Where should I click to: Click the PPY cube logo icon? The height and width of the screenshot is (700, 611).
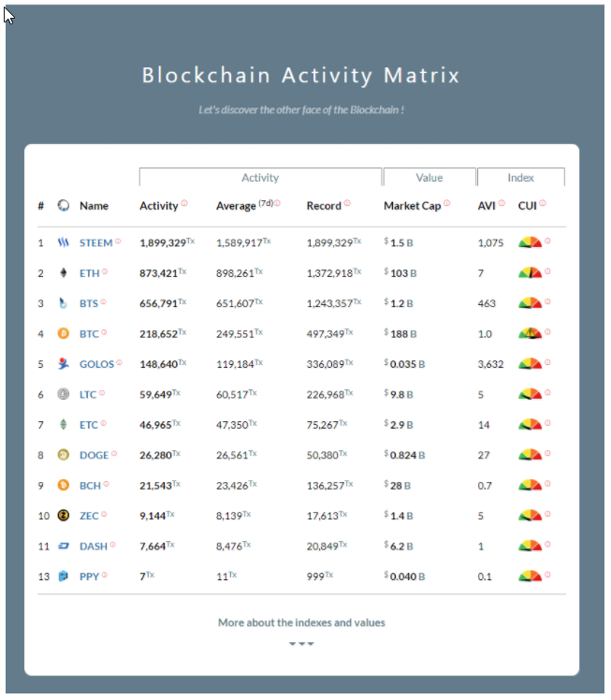pyautogui.click(x=64, y=576)
